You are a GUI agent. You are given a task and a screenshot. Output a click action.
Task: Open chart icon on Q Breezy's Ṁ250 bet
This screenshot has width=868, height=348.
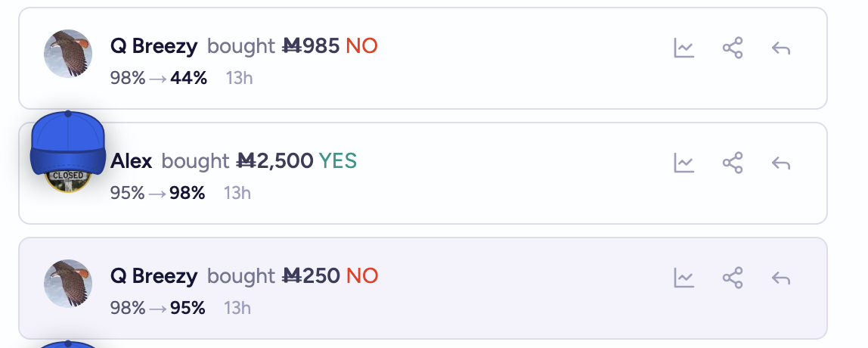pos(684,278)
